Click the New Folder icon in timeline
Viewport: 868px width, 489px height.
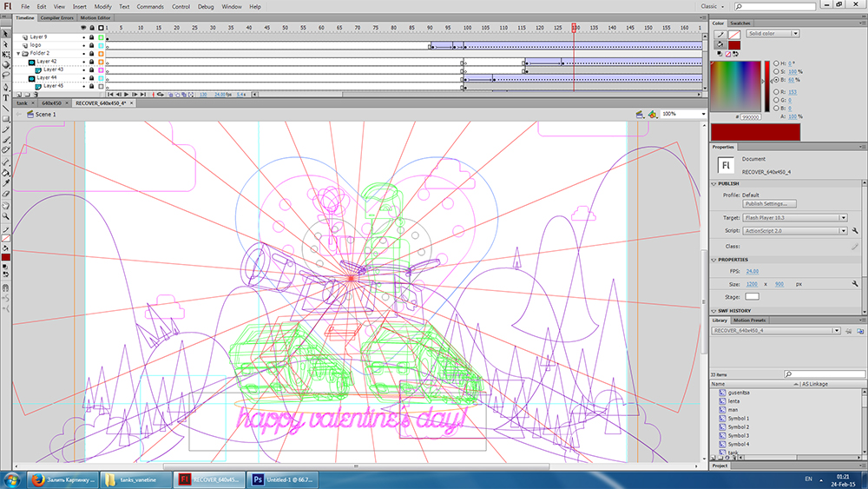(x=27, y=95)
